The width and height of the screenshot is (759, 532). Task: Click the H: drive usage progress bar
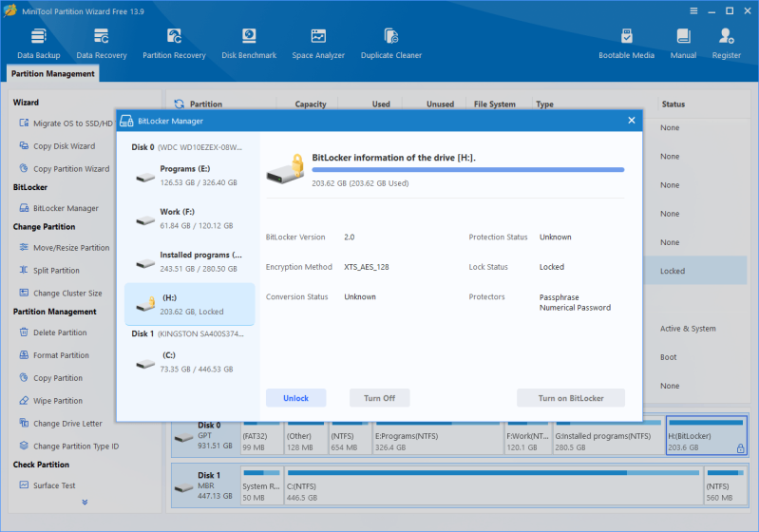468,170
